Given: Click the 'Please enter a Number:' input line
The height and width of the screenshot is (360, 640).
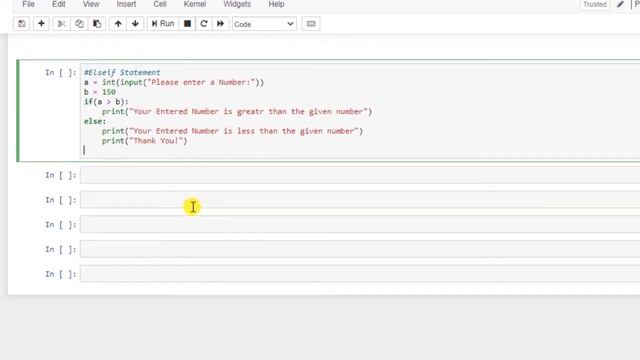Looking at the screenshot, I should click(174, 82).
